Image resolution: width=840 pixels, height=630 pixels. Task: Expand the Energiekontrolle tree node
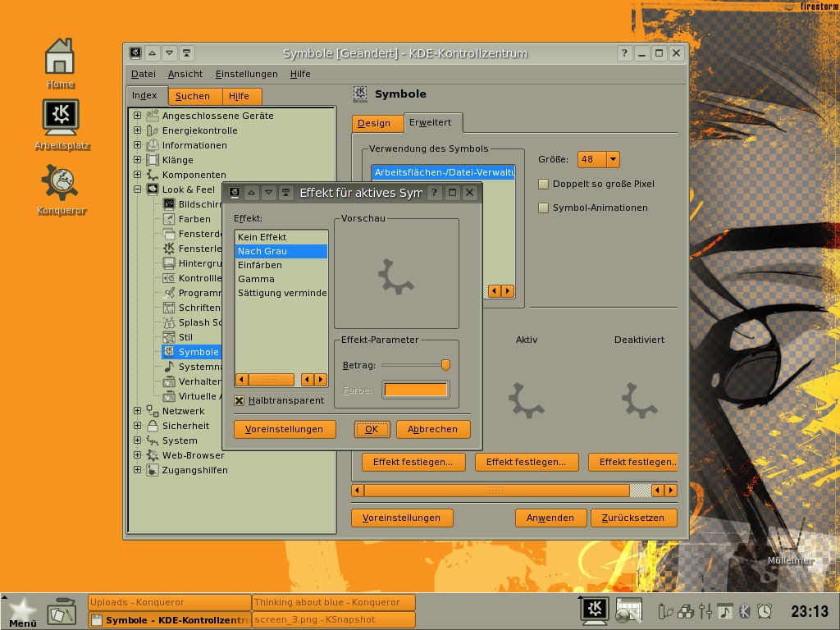point(137,130)
